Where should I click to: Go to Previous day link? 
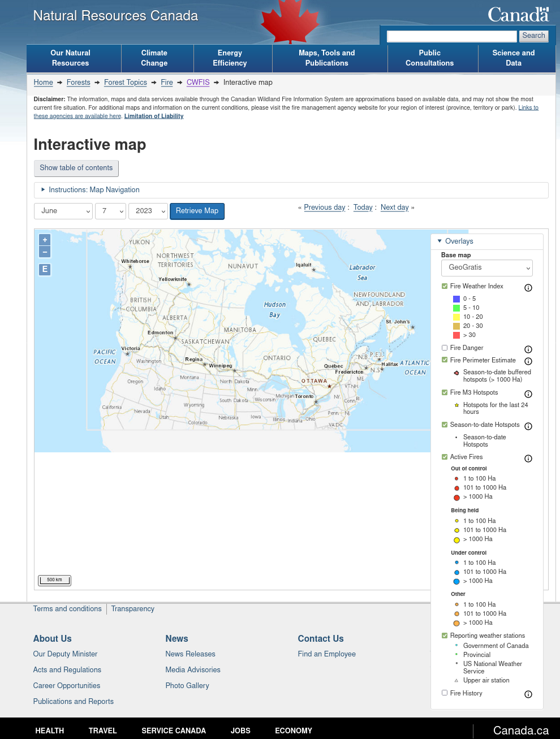[x=325, y=208]
